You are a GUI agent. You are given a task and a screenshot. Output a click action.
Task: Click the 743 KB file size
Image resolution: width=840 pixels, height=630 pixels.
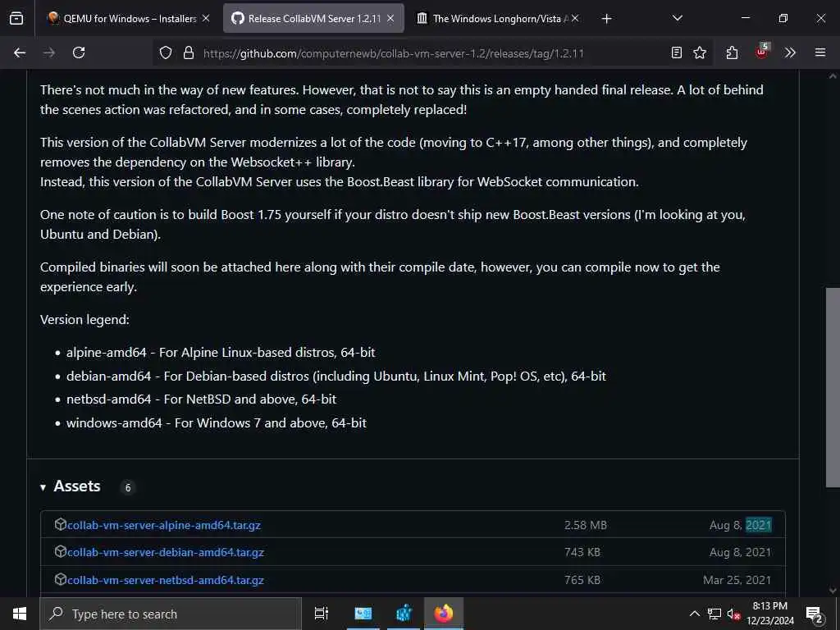coord(582,552)
